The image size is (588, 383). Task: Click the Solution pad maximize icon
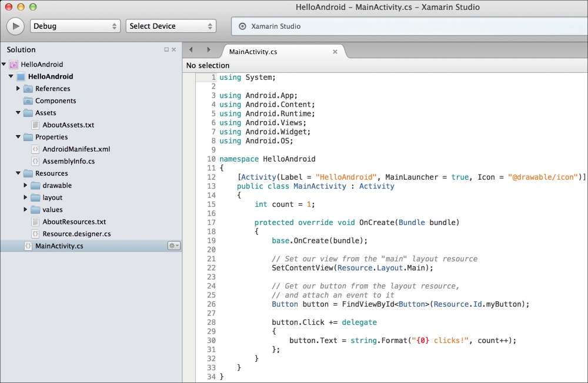click(166, 49)
